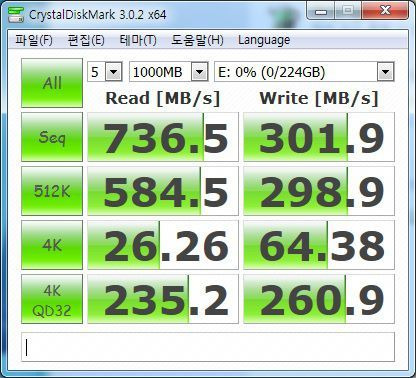Viewport: 416px width, 378px height.
Task: Start the Seq benchmark test
Action: [52, 137]
